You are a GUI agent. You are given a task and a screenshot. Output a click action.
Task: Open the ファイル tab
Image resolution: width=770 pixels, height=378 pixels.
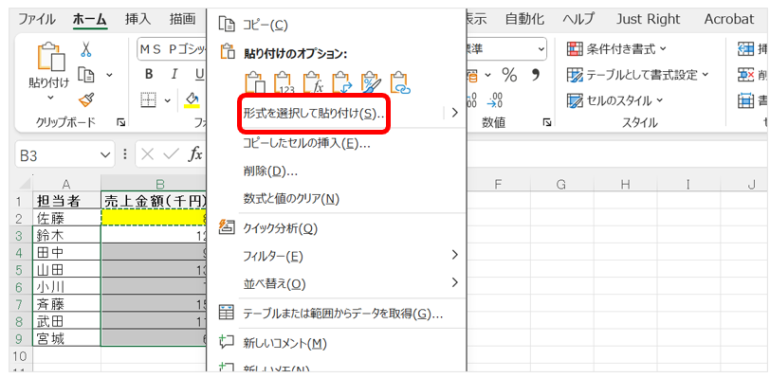(37, 19)
